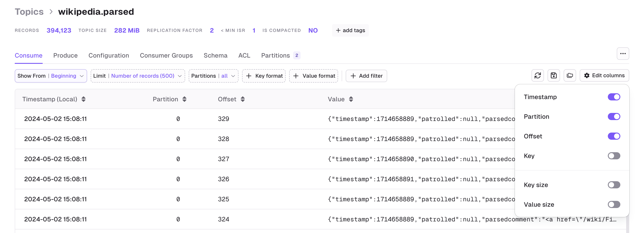Open the Consumer Groups tab
This screenshot has width=644, height=233.
click(x=166, y=55)
